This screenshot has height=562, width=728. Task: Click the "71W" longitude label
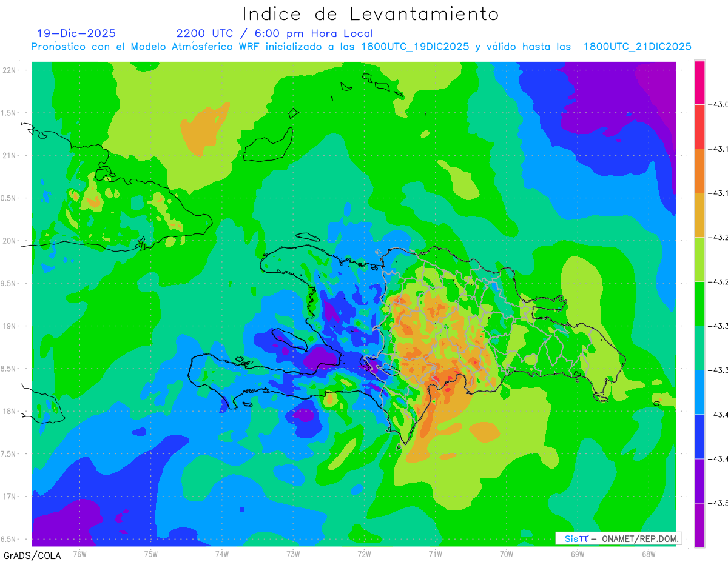435,553
